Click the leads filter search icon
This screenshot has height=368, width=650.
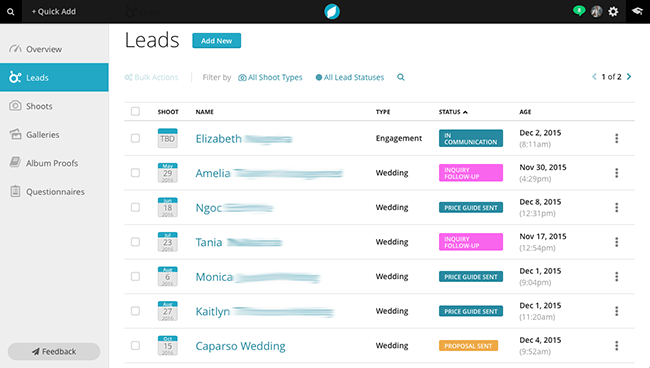tap(400, 77)
